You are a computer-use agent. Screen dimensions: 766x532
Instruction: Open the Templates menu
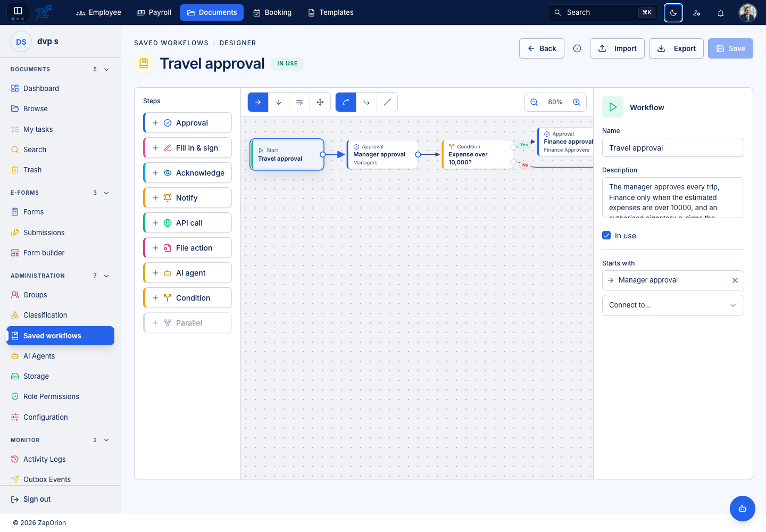click(x=331, y=12)
